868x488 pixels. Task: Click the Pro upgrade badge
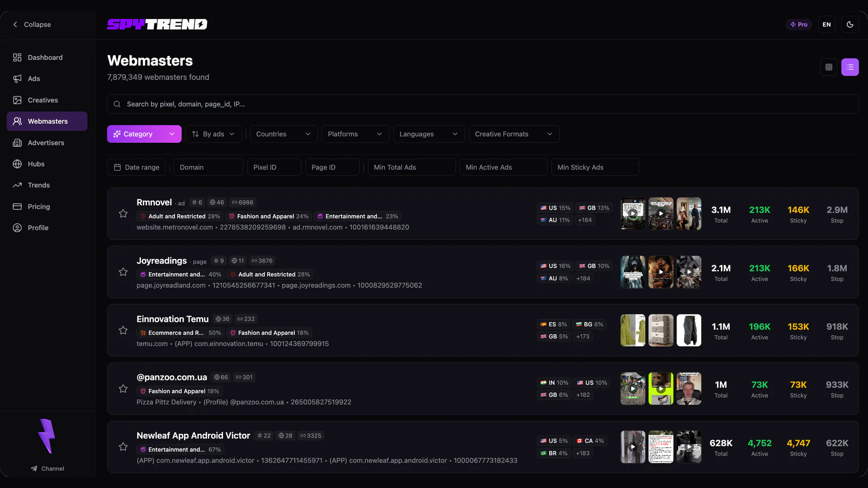click(x=799, y=24)
